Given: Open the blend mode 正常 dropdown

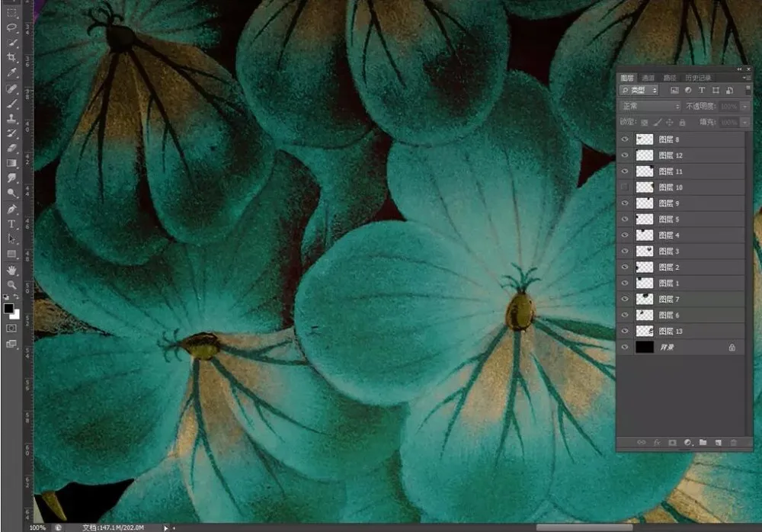Looking at the screenshot, I should (x=650, y=106).
